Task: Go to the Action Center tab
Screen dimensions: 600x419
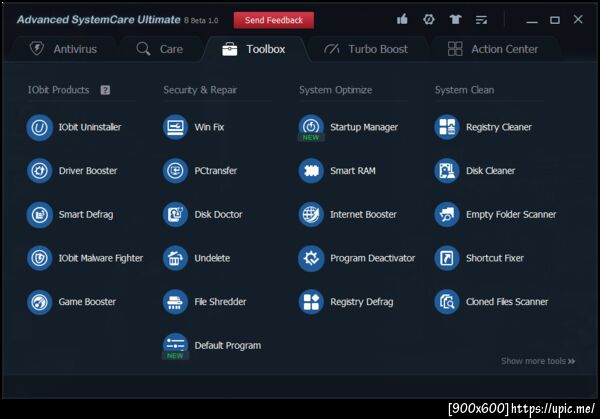Action: (493, 49)
